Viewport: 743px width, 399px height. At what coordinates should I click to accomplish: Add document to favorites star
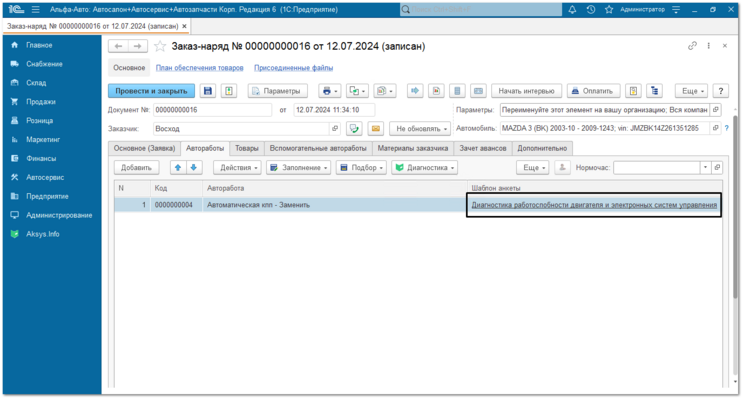(x=160, y=46)
